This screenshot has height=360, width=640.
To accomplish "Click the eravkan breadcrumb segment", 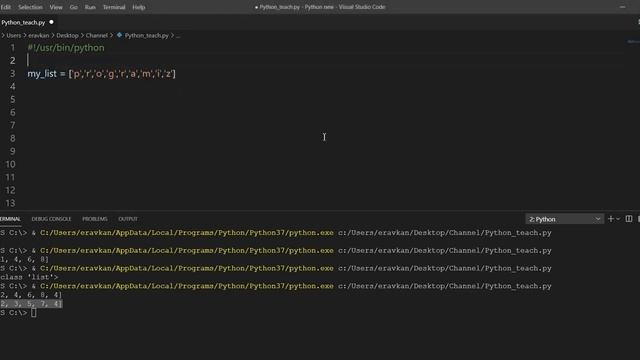I will click(38, 36).
